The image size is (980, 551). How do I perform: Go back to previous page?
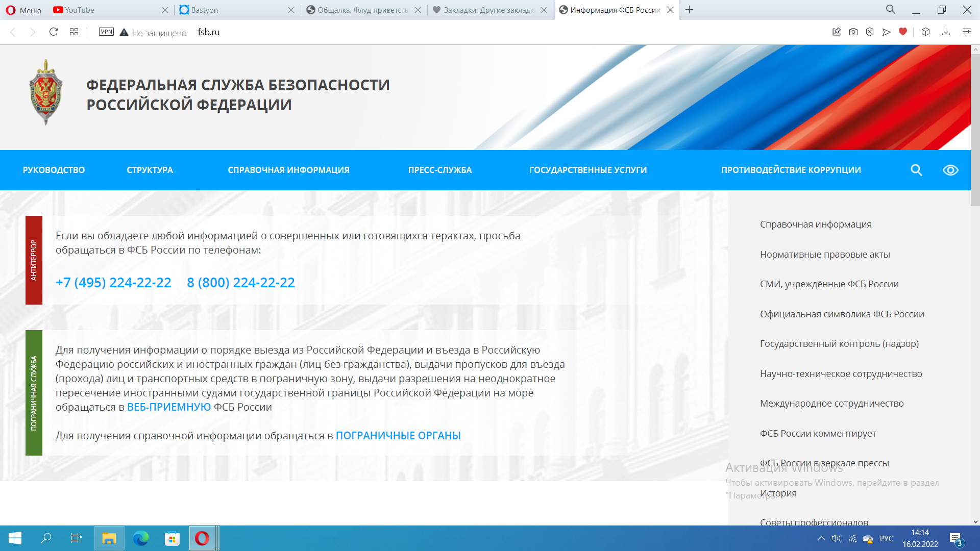point(13,32)
